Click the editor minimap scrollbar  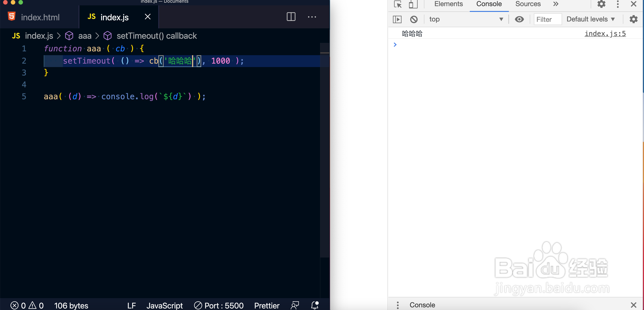[x=324, y=150]
